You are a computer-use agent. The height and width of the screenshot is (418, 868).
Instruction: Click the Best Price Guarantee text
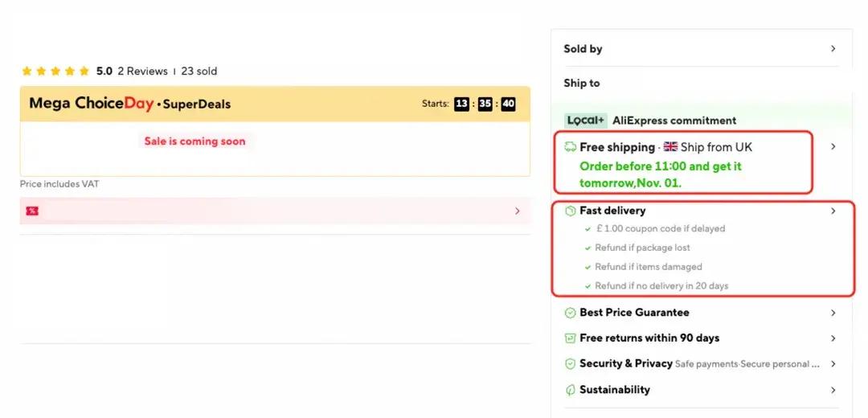pyautogui.click(x=634, y=313)
